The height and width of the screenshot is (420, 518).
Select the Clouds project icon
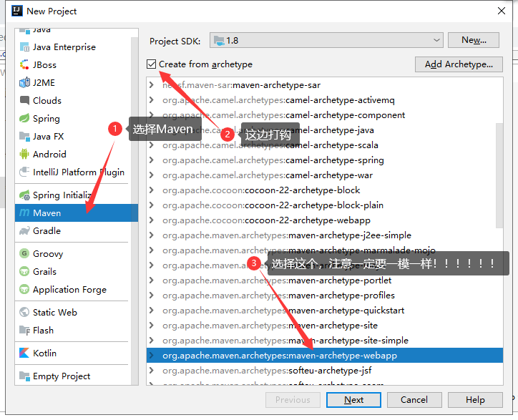click(x=24, y=100)
